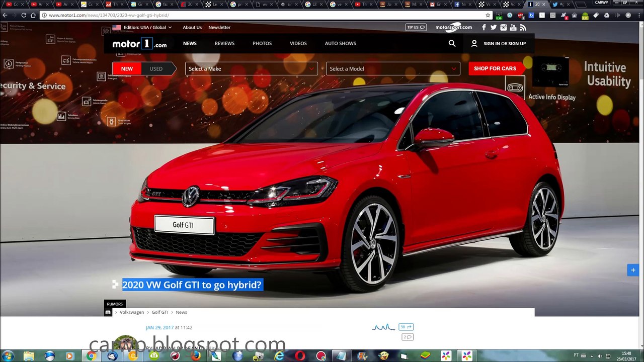The width and height of the screenshot is (644, 362).
Task: Click the SIGN IN OR SIGN UP link
Action: pos(504,44)
